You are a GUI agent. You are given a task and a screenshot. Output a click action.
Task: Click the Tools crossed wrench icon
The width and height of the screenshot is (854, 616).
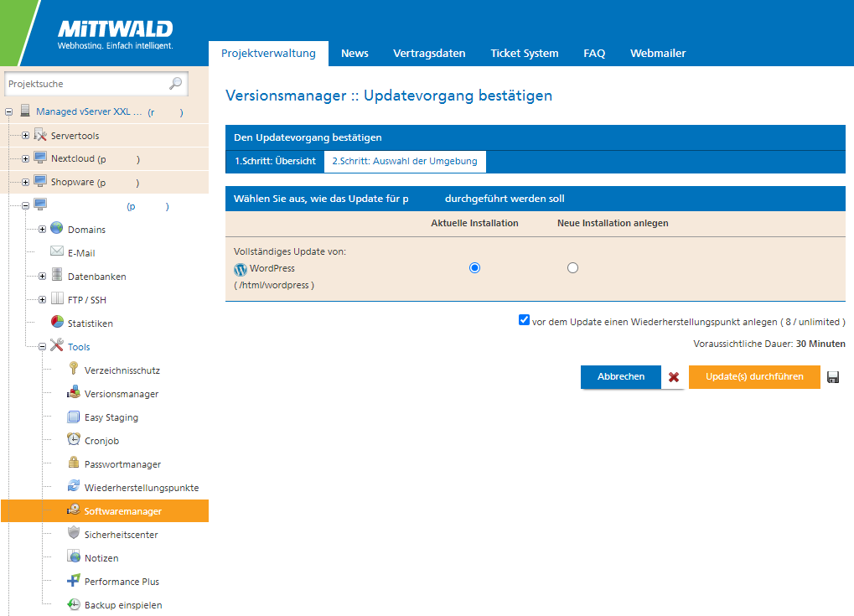point(57,345)
